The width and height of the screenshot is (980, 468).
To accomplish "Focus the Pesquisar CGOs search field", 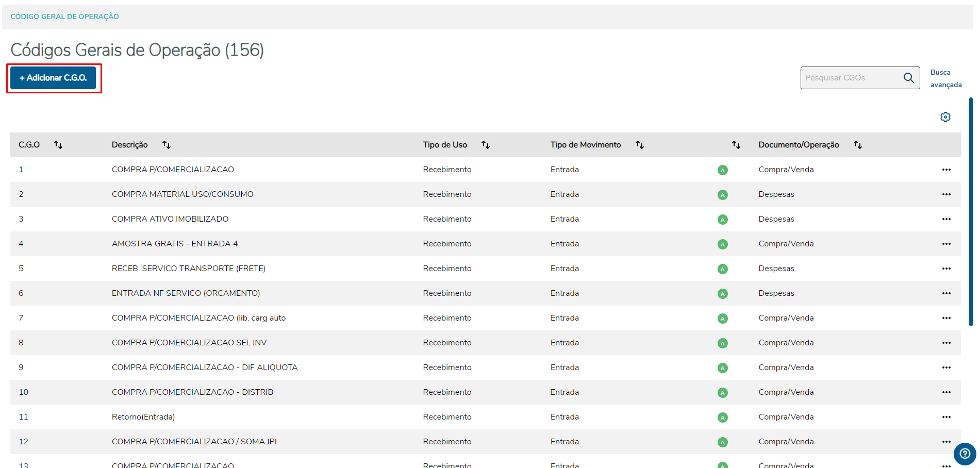I will pos(851,78).
